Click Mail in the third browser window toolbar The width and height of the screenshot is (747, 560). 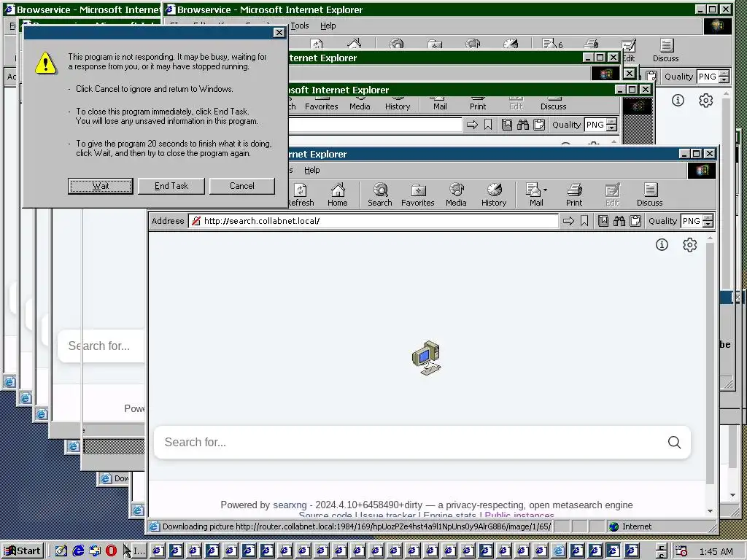pyautogui.click(x=440, y=105)
